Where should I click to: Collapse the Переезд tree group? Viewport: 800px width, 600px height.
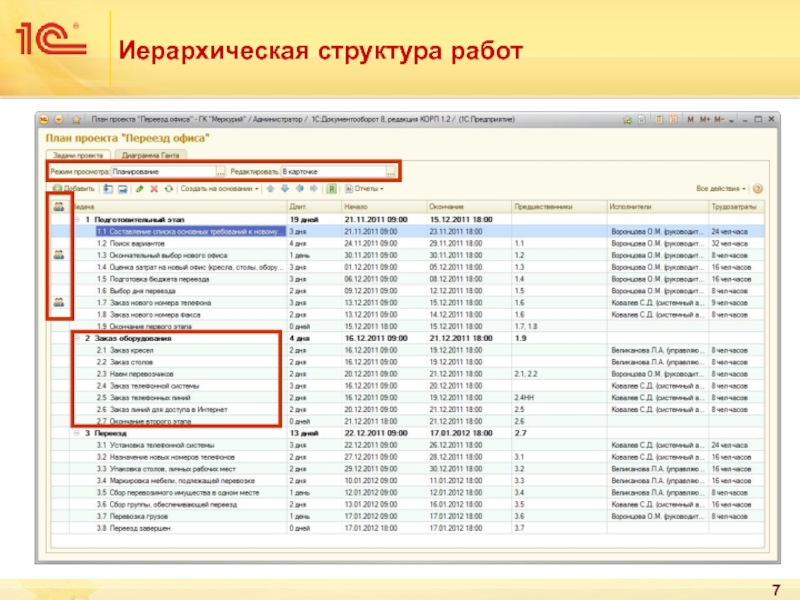(75, 432)
